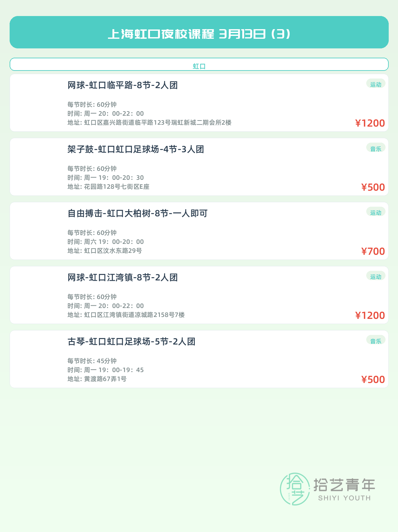The height and width of the screenshot is (532, 398).
Task: Click the 运动 tag on the 自由搏击 card
Action: pos(376,212)
